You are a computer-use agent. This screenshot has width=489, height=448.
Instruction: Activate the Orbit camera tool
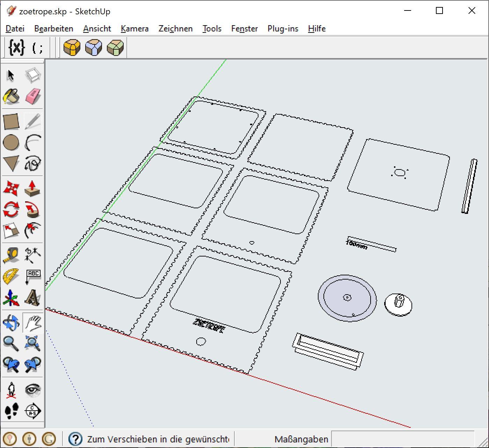(11, 323)
